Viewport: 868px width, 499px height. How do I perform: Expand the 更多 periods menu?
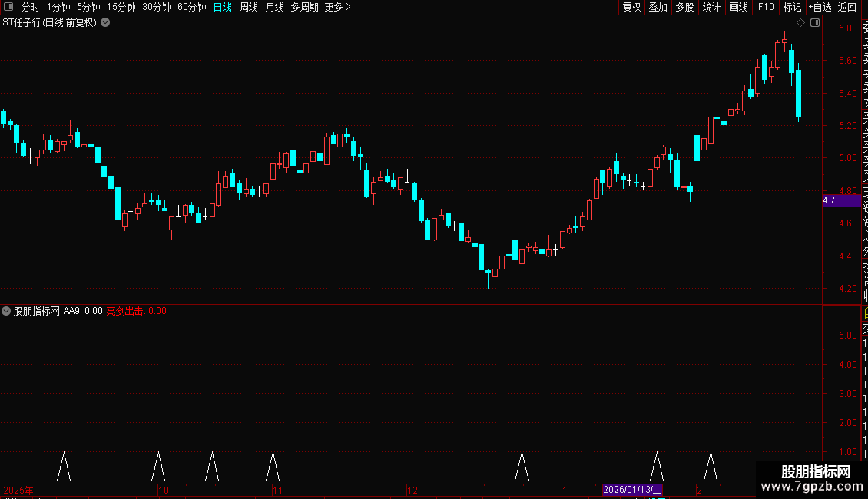pyautogui.click(x=337, y=7)
